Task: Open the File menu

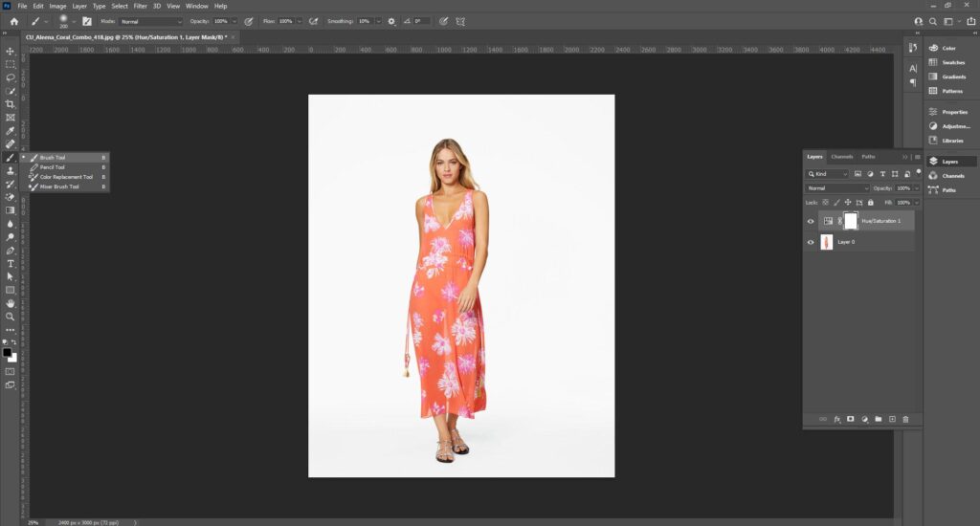Action: tap(22, 7)
